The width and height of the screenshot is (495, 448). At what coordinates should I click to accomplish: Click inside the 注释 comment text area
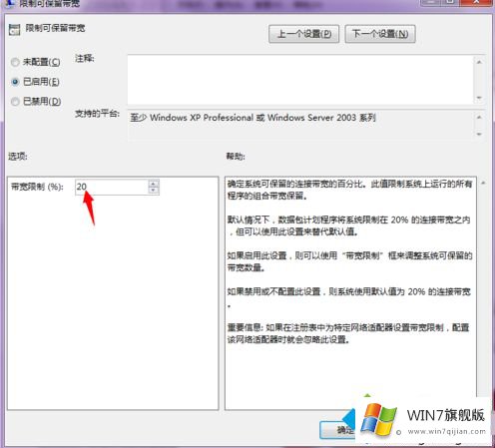tap(300, 80)
